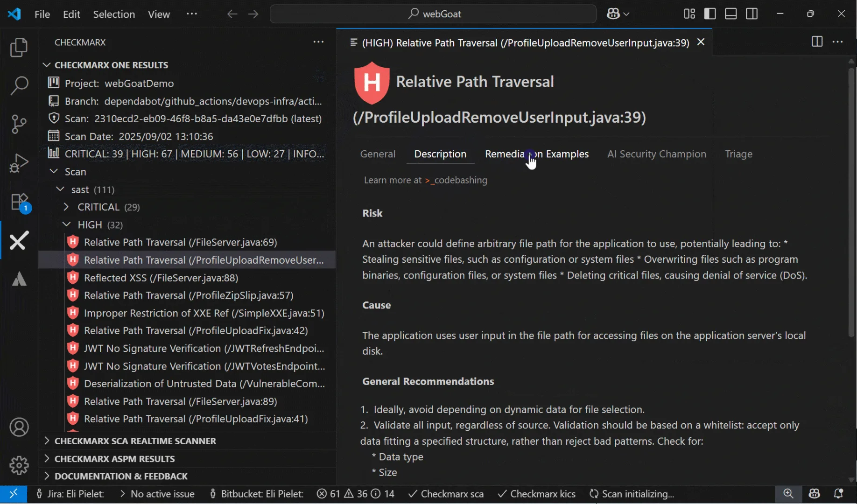Open the Extensions view
857x504 pixels.
tap(19, 202)
